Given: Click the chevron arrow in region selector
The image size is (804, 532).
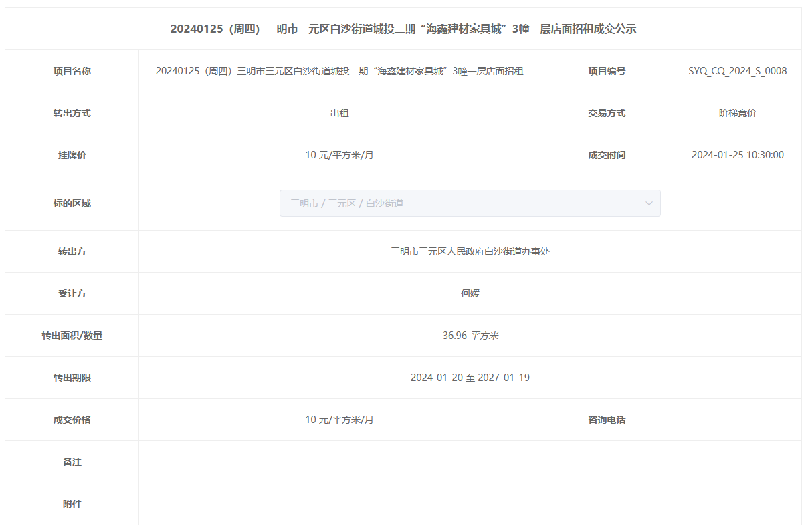Looking at the screenshot, I should [x=648, y=203].
